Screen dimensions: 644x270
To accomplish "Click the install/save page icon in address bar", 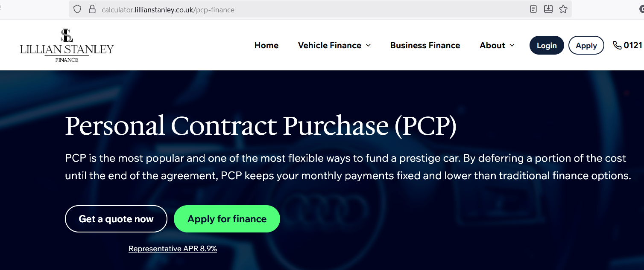I will click(x=548, y=9).
